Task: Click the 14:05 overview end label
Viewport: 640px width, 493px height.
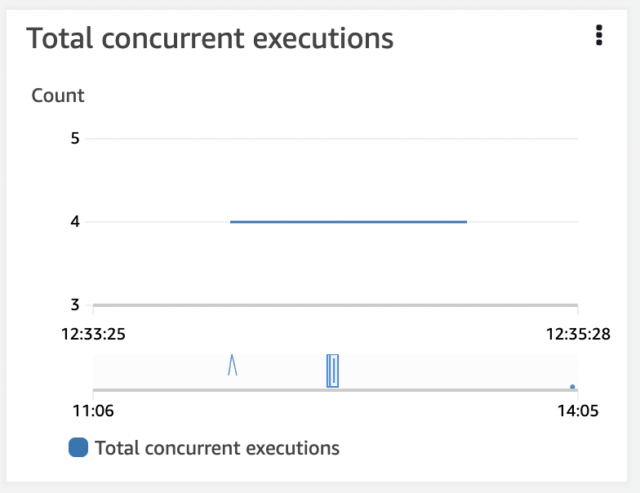Action: coord(578,411)
